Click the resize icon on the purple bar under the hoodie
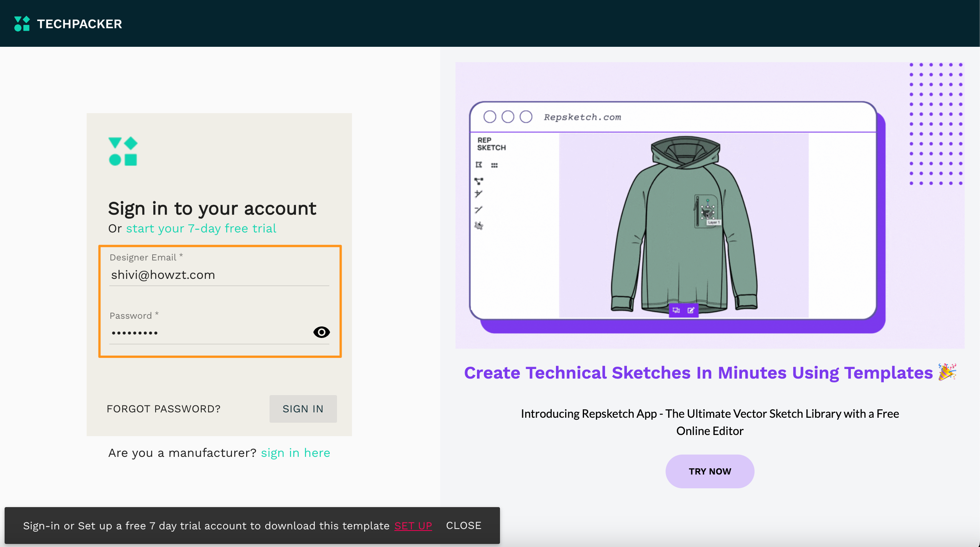This screenshot has height=547, width=980. tap(676, 310)
